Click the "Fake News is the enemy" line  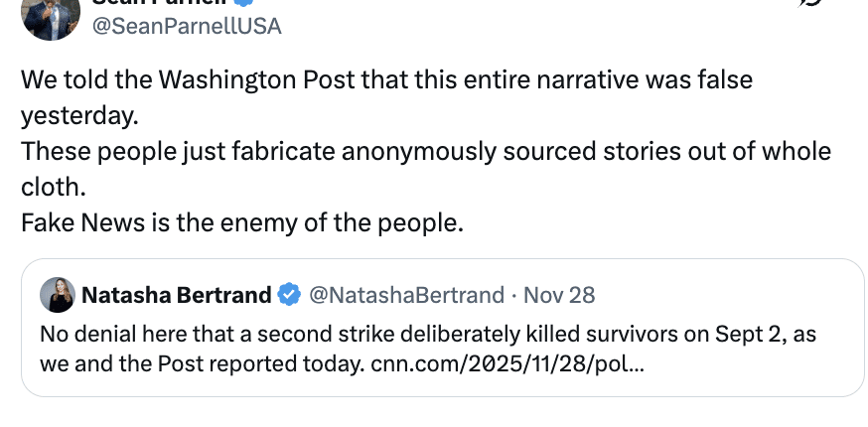[x=242, y=223]
